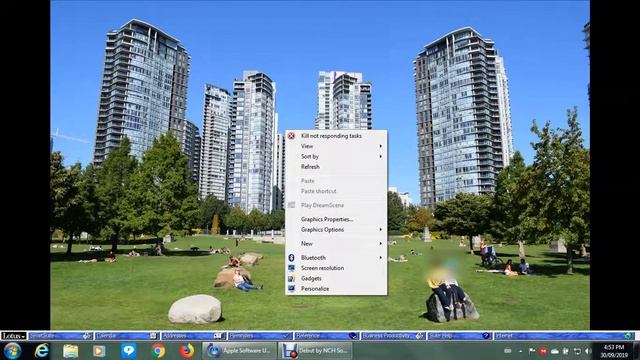Viewport: 640px width, 360px height.
Task: Open Graphics Properties...
Action: [336, 219]
